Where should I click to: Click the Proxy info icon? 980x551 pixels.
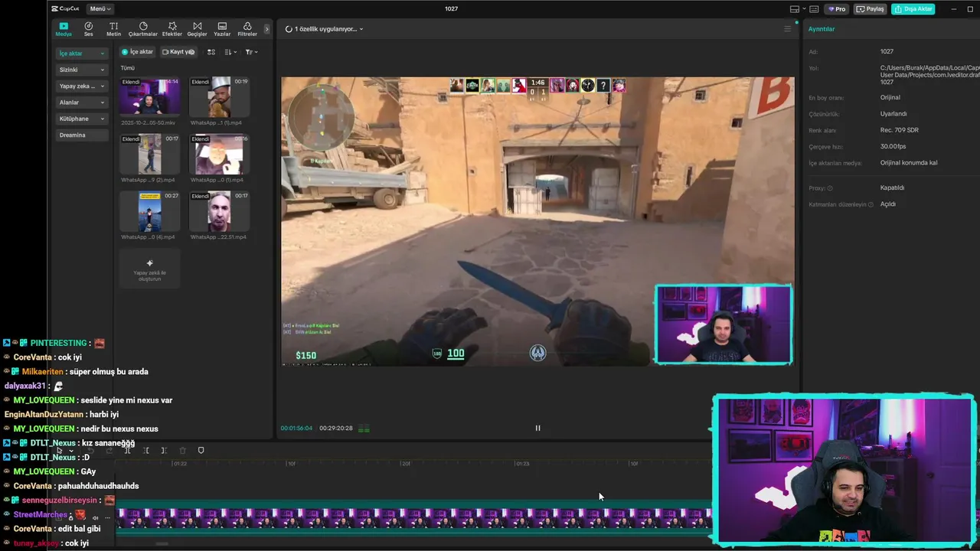[x=830, y=188]
